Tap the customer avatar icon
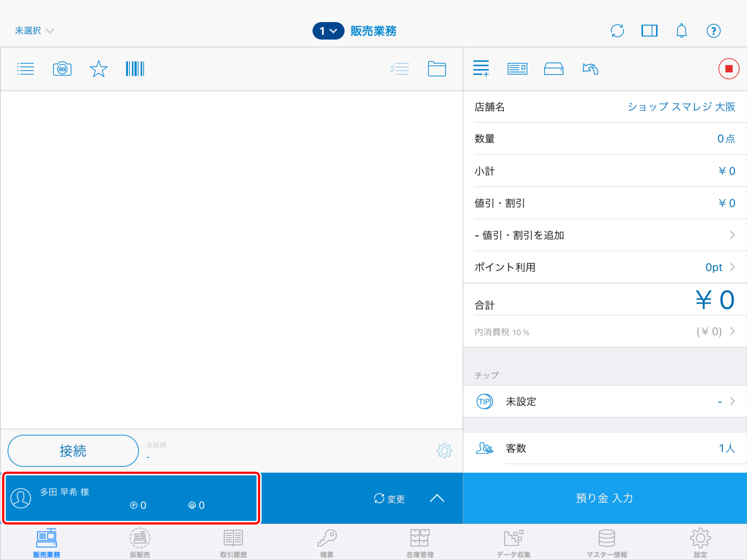The image size is (747, 560). click(21, 498)
